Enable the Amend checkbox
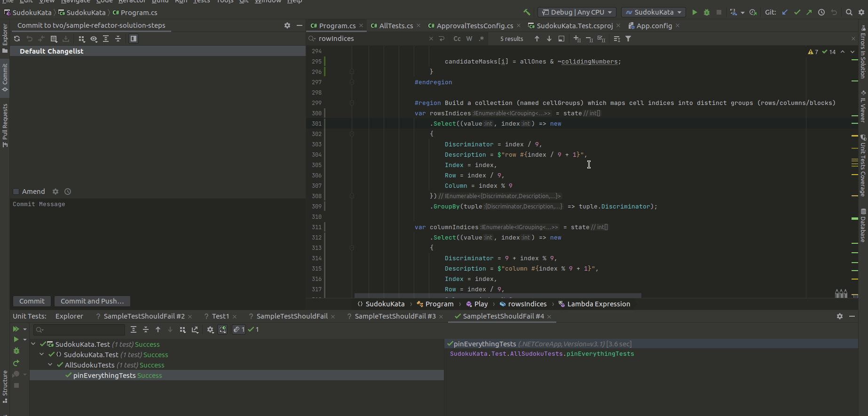This screenshot has width=868, height=416. (16, 192)
